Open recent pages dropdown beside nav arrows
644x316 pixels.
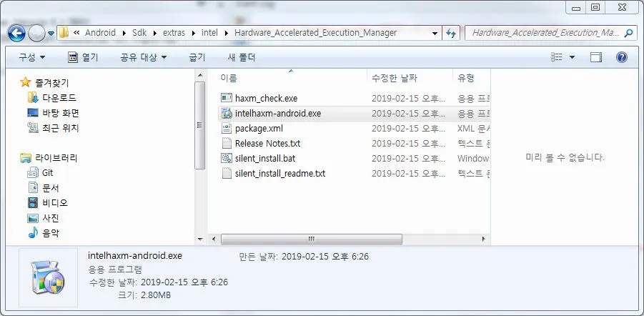(51, 34)
